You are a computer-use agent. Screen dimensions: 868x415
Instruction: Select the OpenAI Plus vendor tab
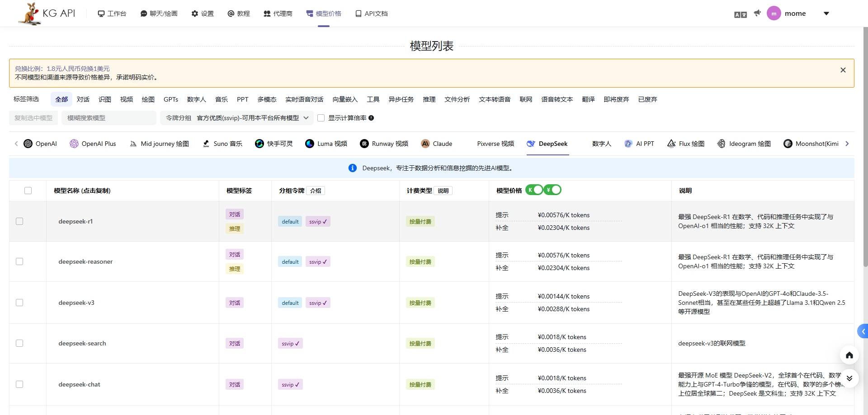pyautogui.click(x=93, y=144)
